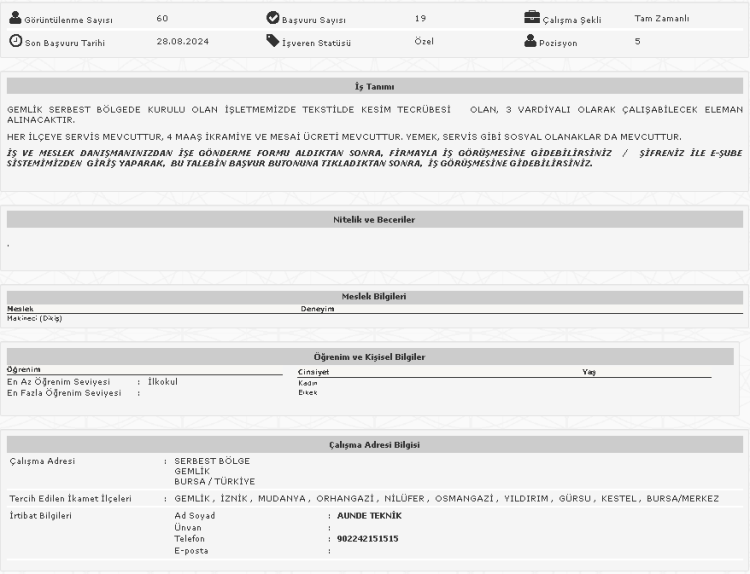Click the SERBEST BÖLGE address line
Screen dimensions: 750x574
(x=211, y=461)
